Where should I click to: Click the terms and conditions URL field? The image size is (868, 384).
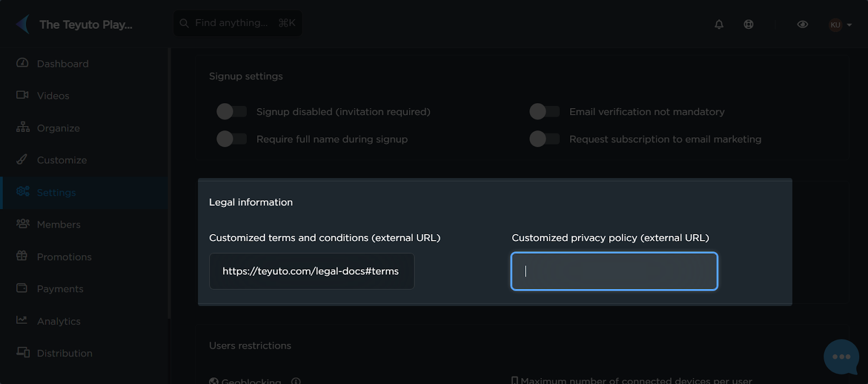tap(311, 271)
